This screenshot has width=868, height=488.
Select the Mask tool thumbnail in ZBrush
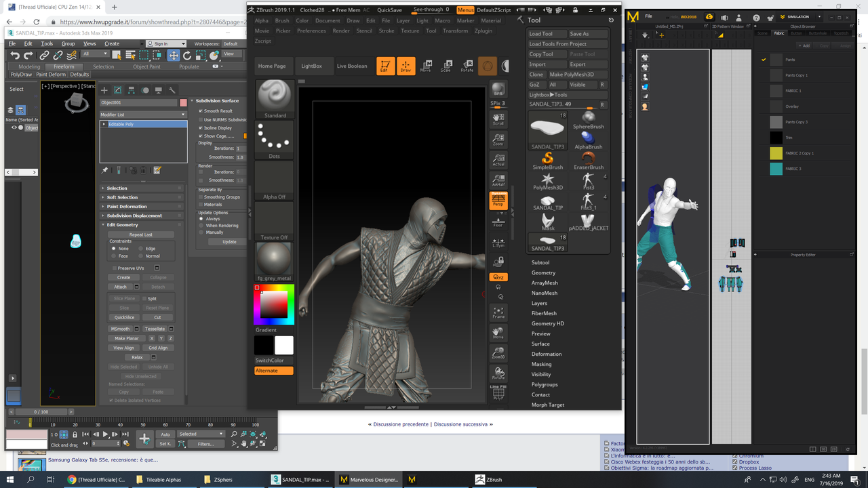point(548,222)
